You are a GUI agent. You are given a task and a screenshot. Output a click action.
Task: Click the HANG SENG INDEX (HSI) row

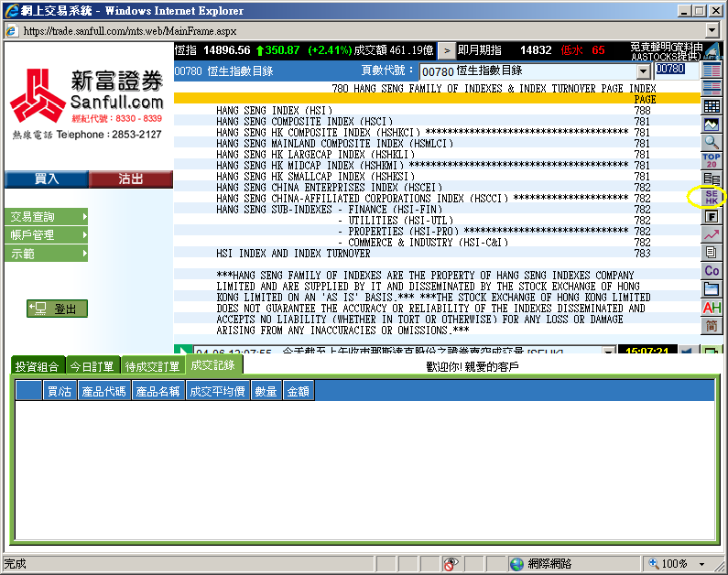coord(437,111)
